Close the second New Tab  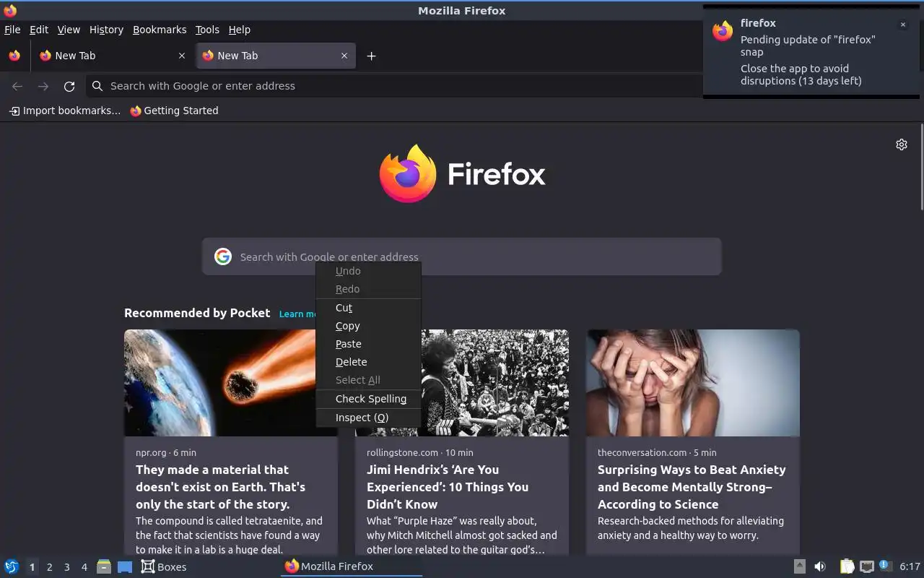click(x=344, y=56)
